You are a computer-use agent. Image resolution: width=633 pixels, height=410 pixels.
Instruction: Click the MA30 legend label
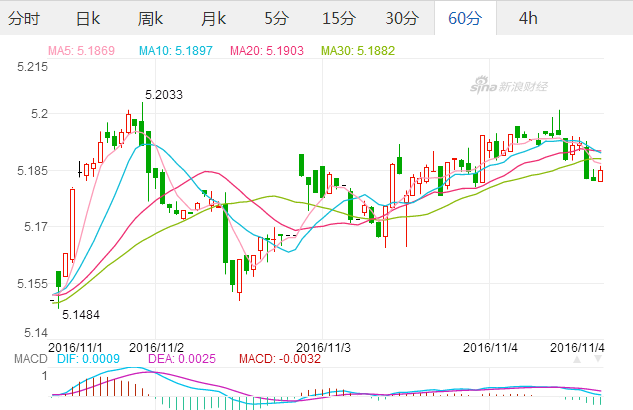(x=362, y=50)
